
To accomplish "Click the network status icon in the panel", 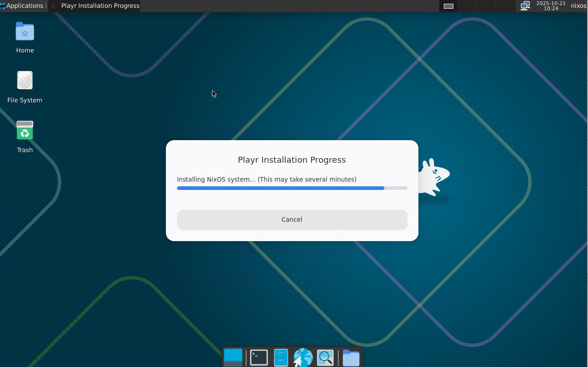I will [524, 6].
